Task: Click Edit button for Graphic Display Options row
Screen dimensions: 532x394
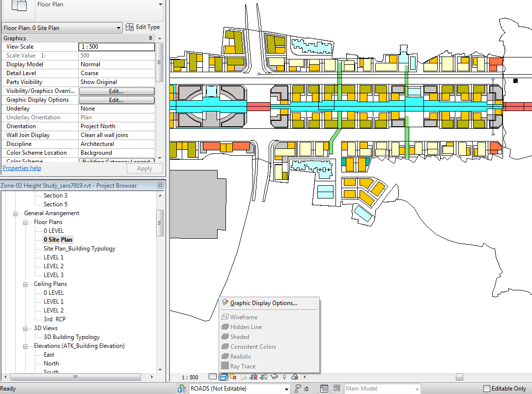Action: pyautogui.click(x=117, y=100)
